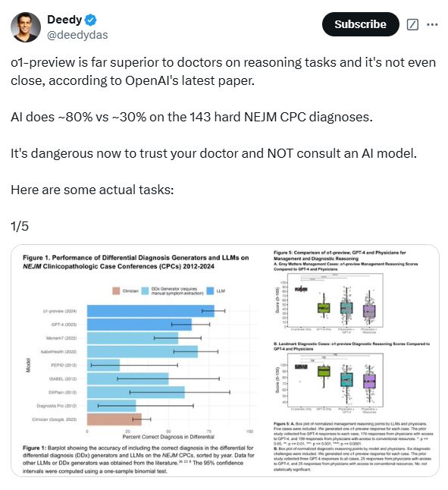
Task: Click the tweet text about o1-preview
Action: pos(223,71)
